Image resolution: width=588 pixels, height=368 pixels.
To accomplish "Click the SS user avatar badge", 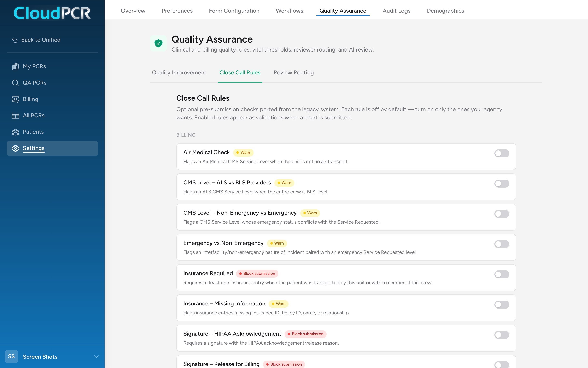I will tap(11, 356).
